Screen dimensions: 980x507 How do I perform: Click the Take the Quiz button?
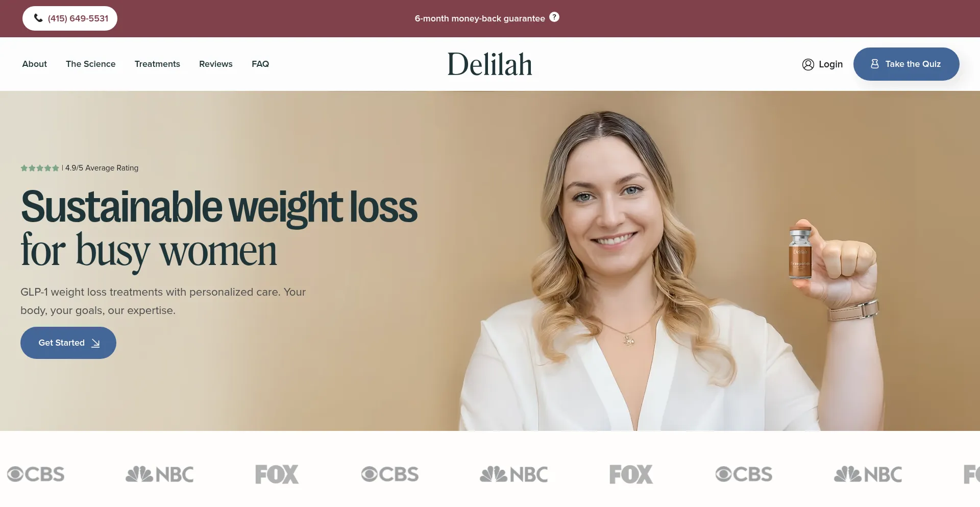click(x=906, y=64)
